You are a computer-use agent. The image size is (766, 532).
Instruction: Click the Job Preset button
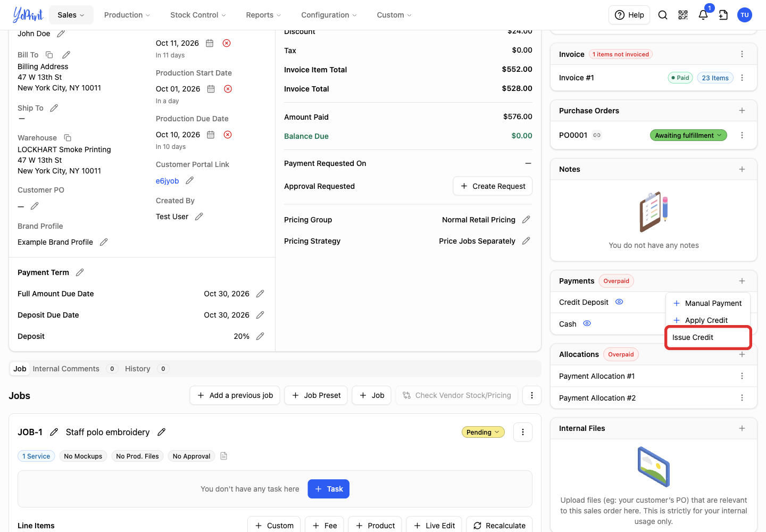click(x=316, y=395)
